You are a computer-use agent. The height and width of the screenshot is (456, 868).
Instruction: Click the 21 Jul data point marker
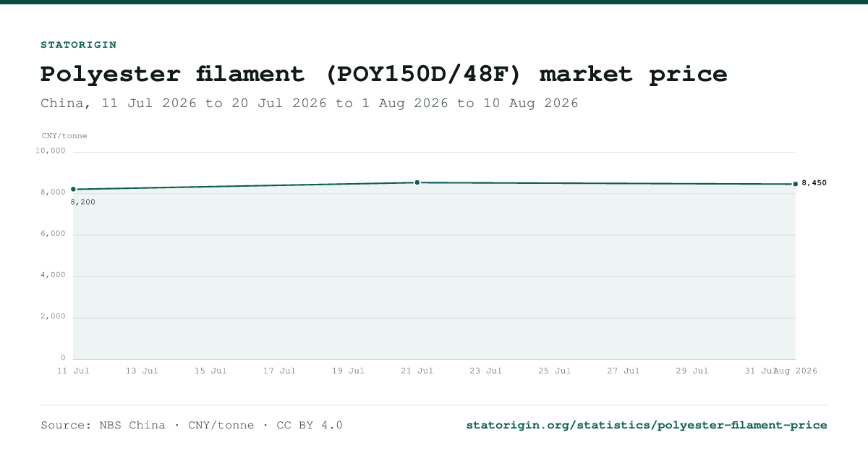(x=417, y=182)
